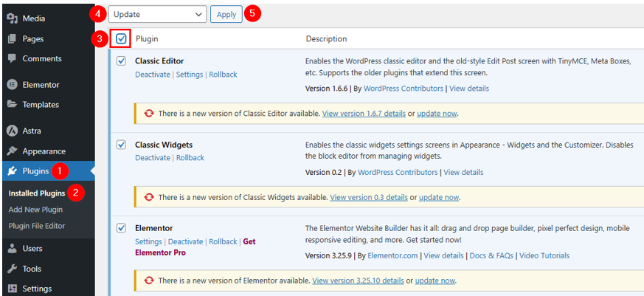Screen dimensions: 644x296
Task: Click the Templates folder icon
Action: [x=13, y=104]
